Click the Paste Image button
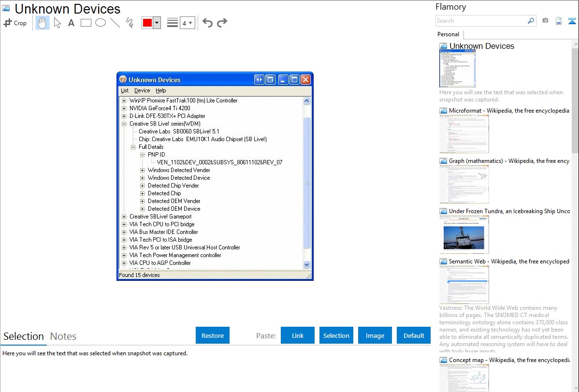Image resolution: width=579 pixels, height=392 pixels. pyautogui.click(x=375, y=335)
